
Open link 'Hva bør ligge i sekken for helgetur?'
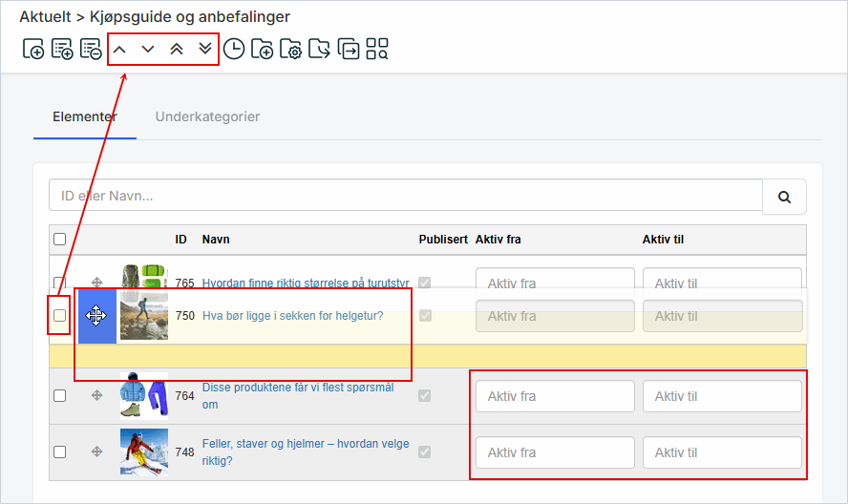(x=292, y=316)
